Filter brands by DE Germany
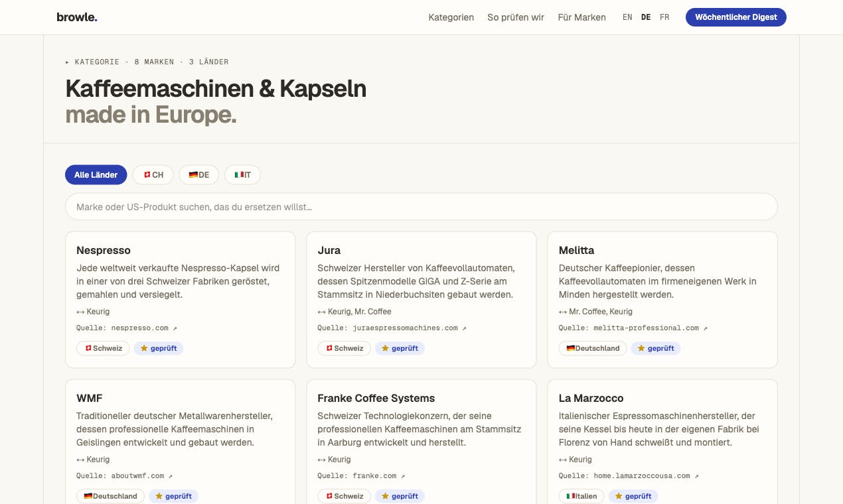The image size is (843, 504). click(199, 175)
